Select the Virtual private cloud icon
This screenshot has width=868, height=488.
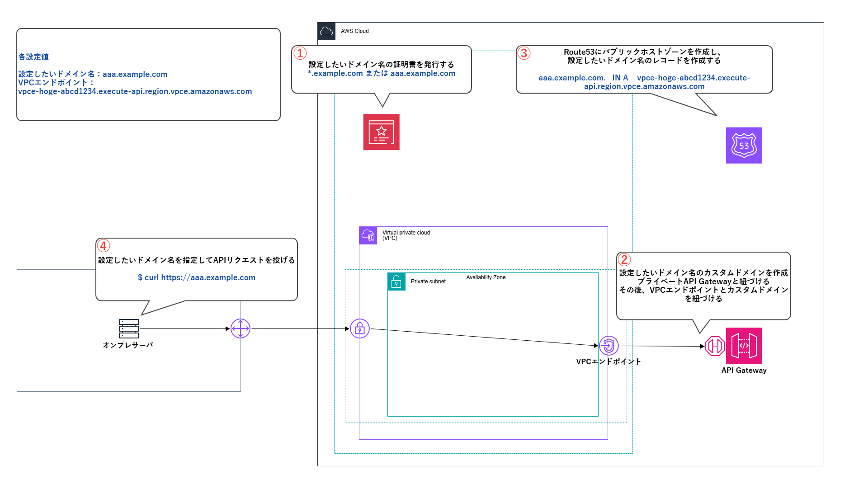point(368,235)
